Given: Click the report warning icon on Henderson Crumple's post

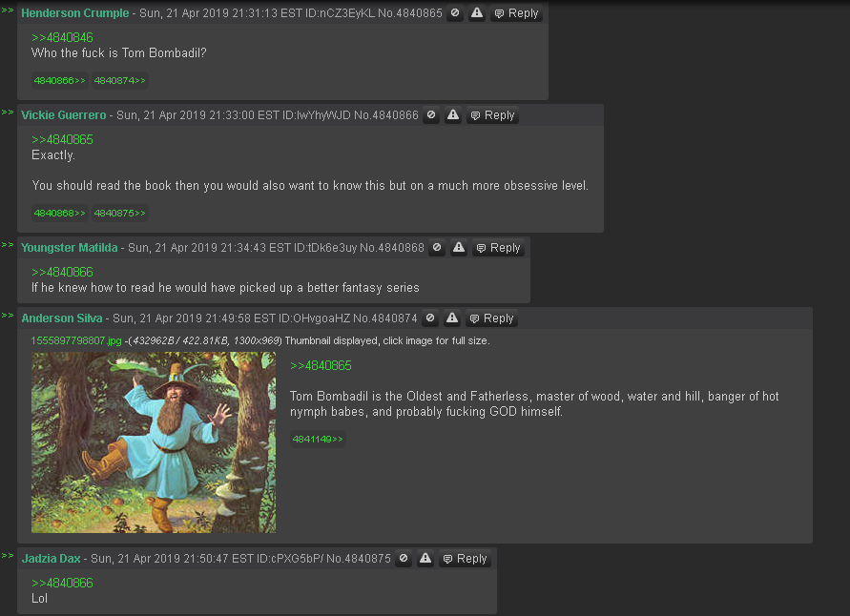Looking at the screenshot, I should [477, 13].
